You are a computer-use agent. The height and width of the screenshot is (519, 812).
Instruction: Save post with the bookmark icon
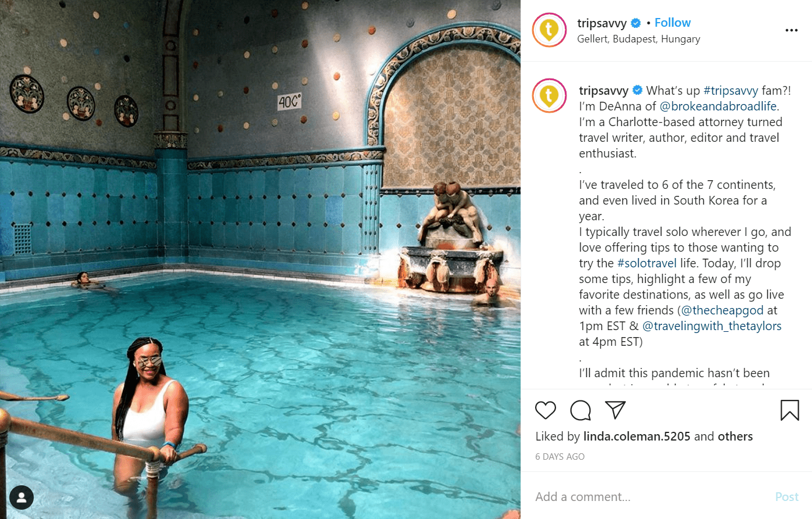(789, 410)
